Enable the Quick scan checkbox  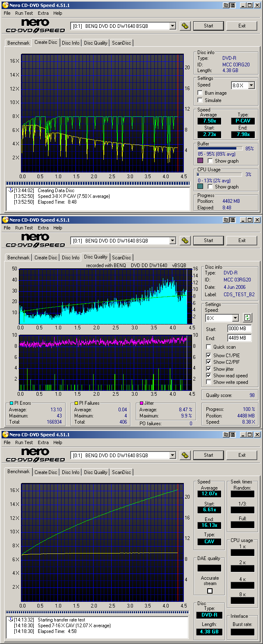click(208, 347)
